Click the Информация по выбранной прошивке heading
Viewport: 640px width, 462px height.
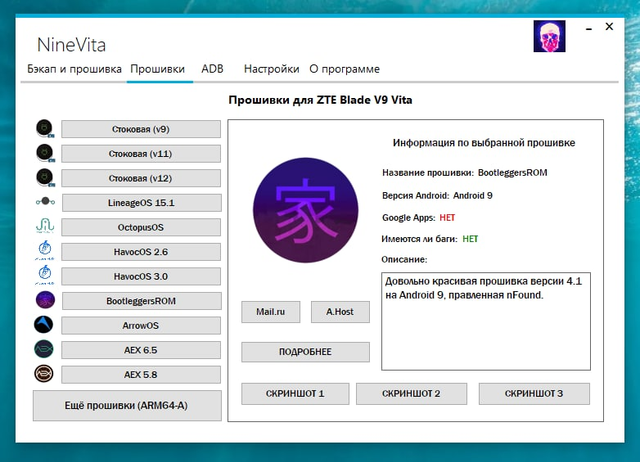pos(484,142)
